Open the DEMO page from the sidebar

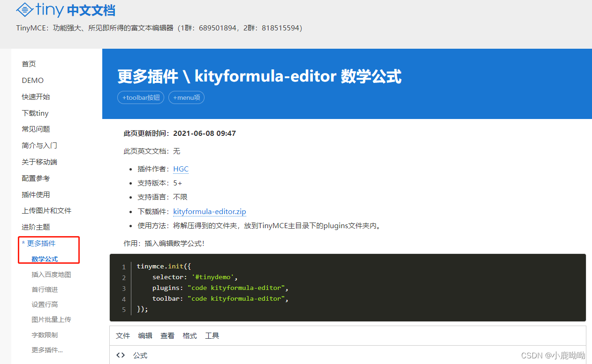point(32,80)
